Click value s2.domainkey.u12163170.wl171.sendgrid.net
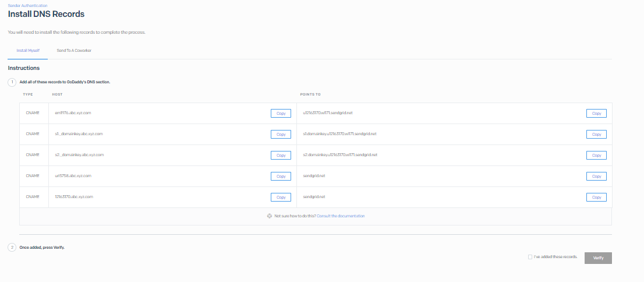644x282 pixels. [340, 154]
